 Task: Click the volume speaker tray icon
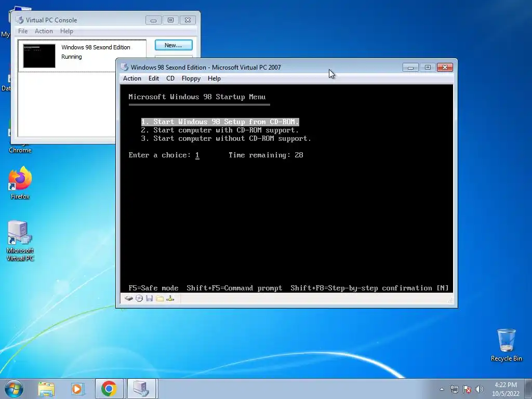[x=480, y=389]
